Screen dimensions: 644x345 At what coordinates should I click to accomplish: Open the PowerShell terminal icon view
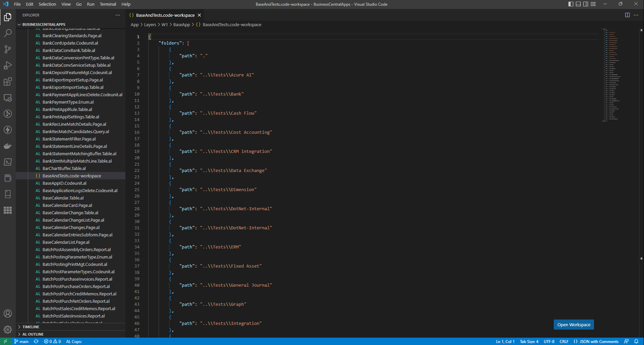(x=8, y=162)
